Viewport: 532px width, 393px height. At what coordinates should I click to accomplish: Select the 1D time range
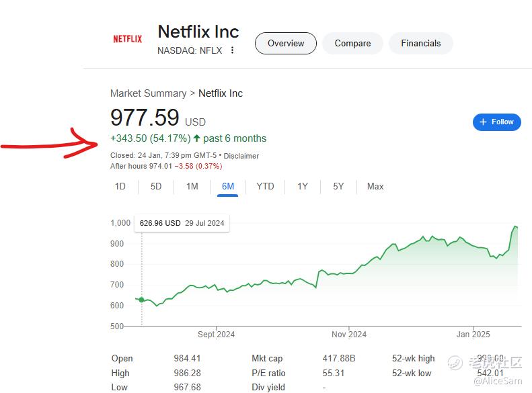(120, 186)
